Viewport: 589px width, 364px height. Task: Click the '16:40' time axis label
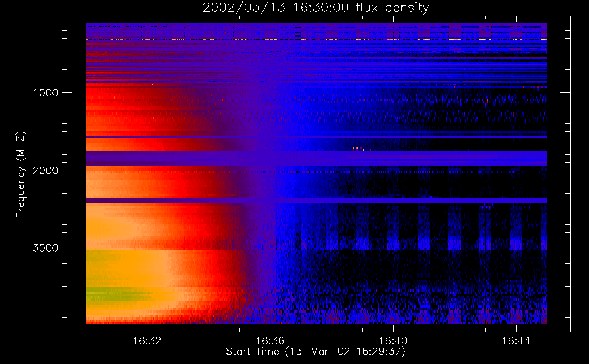point(393,341)
